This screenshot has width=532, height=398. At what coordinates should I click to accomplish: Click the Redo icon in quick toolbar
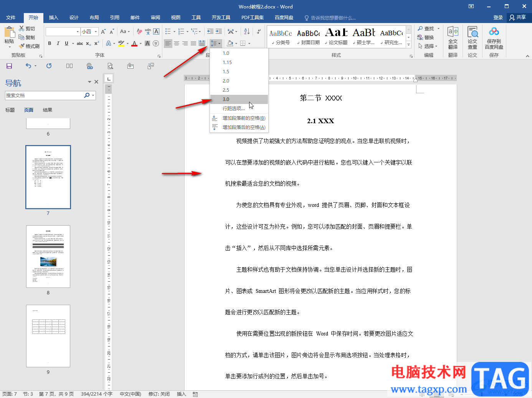pos(49,66)
